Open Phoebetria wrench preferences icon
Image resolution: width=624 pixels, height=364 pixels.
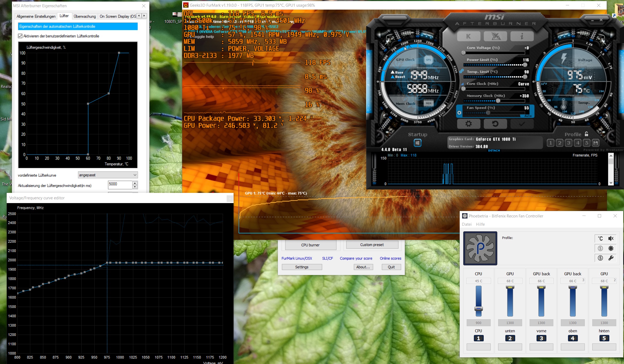611,258
